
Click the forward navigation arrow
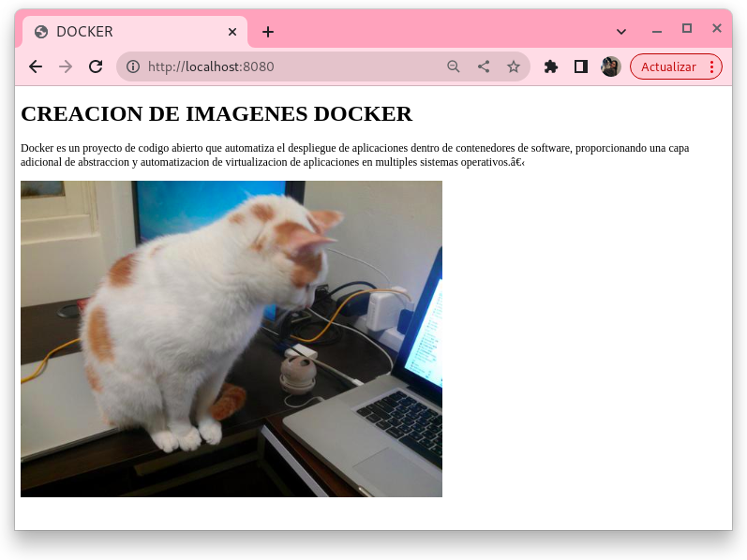pyautogui.click(x=66, y=66)
